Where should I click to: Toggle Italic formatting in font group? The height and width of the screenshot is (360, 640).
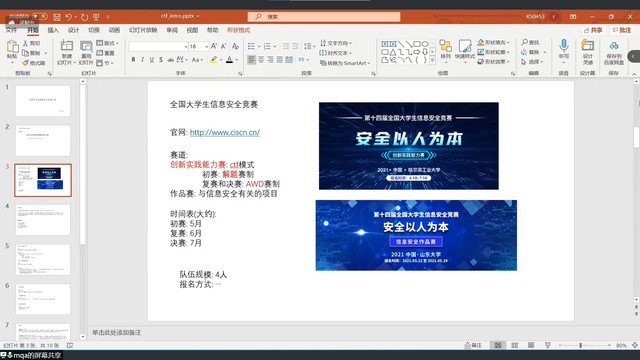(x=142, y=60)
